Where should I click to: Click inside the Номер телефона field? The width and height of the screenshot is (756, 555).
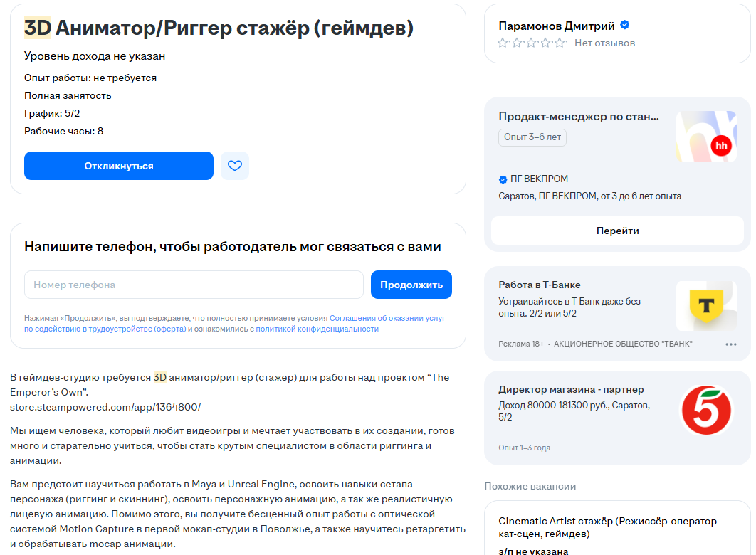pos(192,284)
